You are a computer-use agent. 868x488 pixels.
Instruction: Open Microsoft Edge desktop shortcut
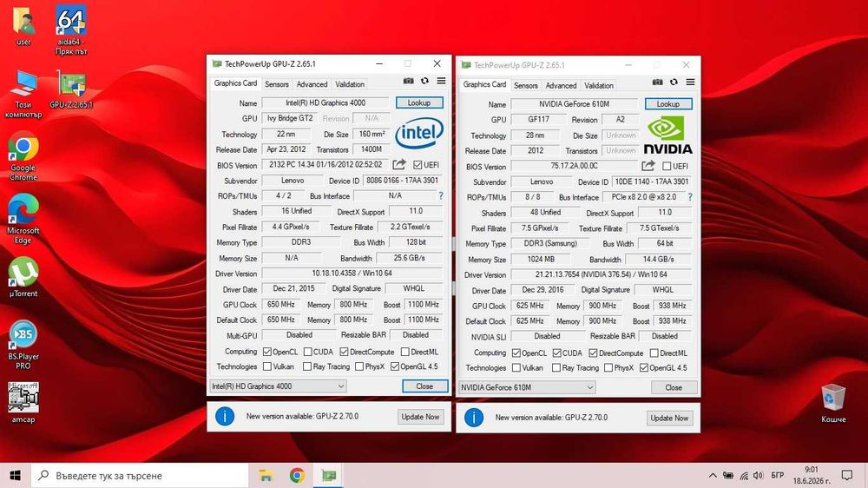point(23,220)
